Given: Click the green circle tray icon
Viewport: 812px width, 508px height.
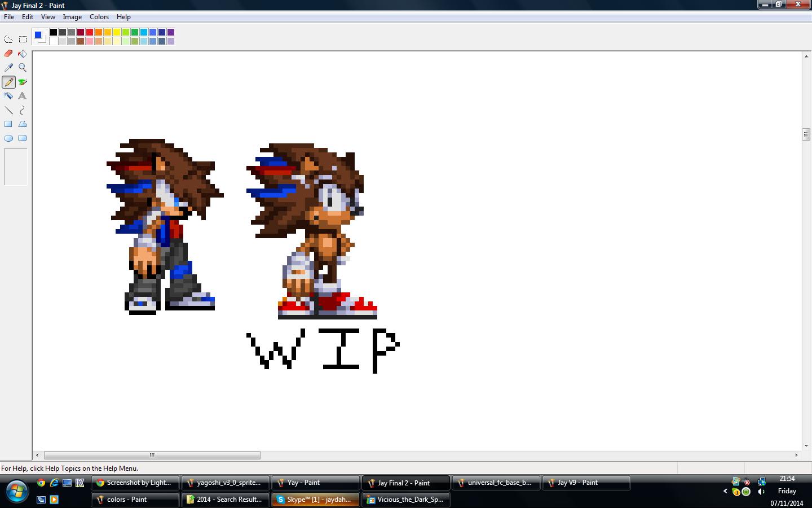Looking at the screenshot, I should (x=746, y=492).
